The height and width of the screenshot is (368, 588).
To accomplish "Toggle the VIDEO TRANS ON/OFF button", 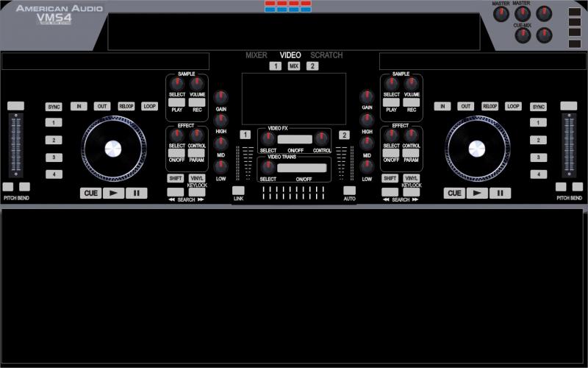I will tap(302, 168).
